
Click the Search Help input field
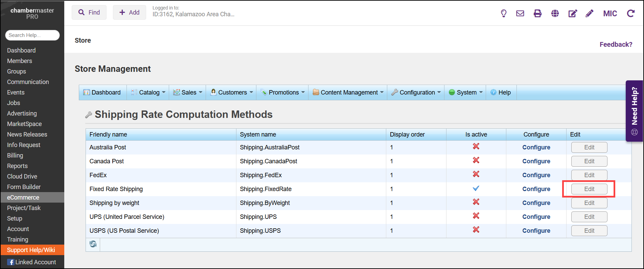pyautogui.click(x=32, y=35)
